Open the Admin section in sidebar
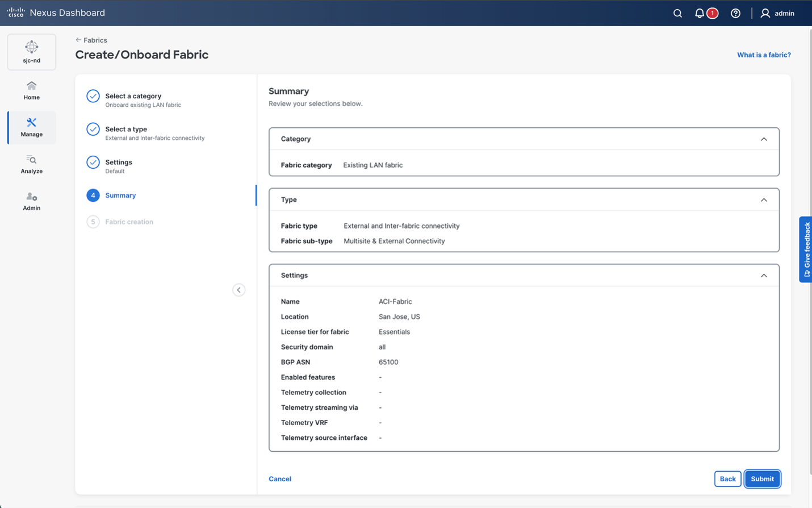The height and width of the screenshot is (508, 812). click(x=32, y=201)
